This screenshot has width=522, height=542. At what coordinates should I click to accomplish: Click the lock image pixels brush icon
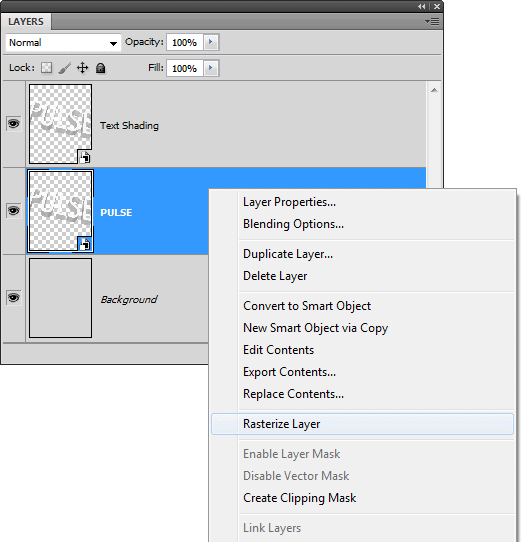tap(65, 68)
